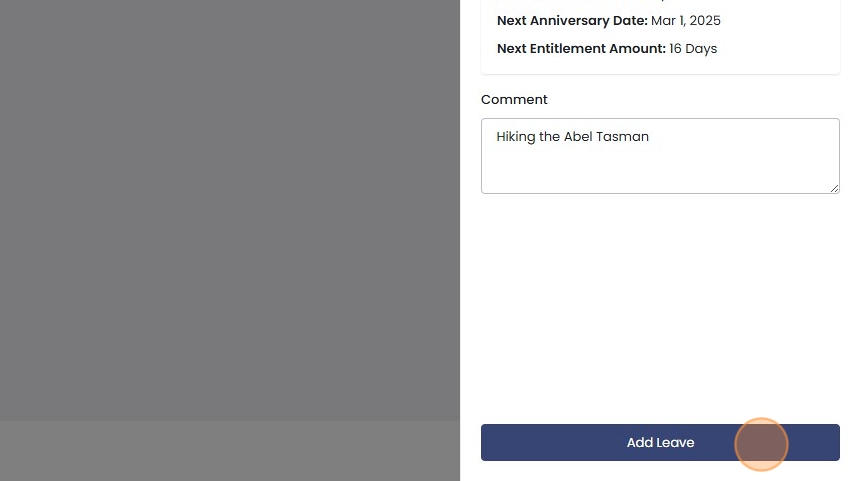
Task: Click the 16 Days entitlement value
Action: pyautogui.click(x=693, y=49)
